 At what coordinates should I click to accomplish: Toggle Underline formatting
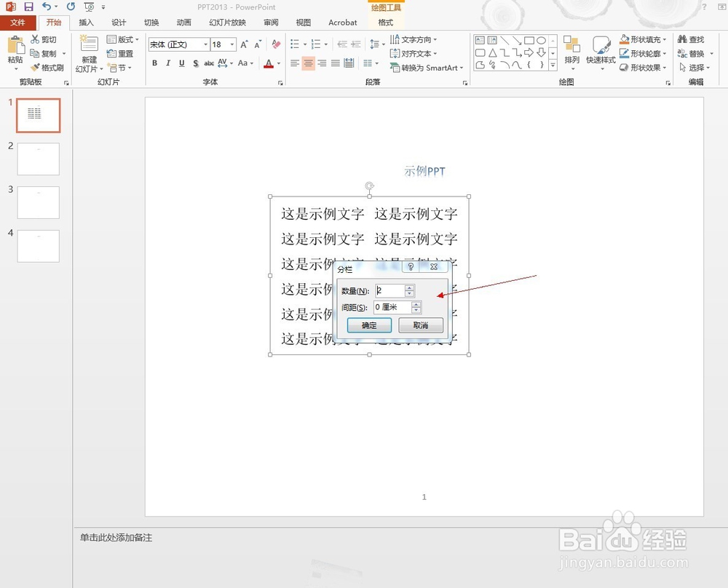click(181, 63)
